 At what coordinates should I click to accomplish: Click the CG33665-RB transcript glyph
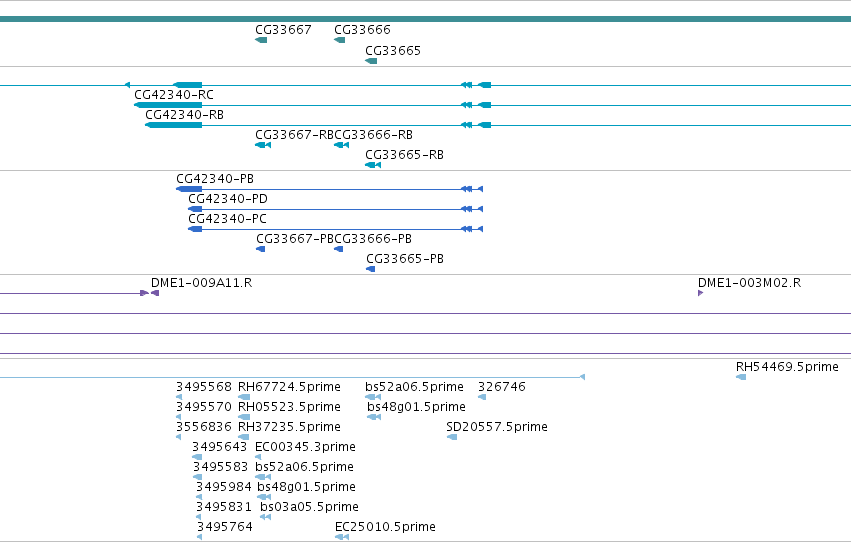[373, 165]
